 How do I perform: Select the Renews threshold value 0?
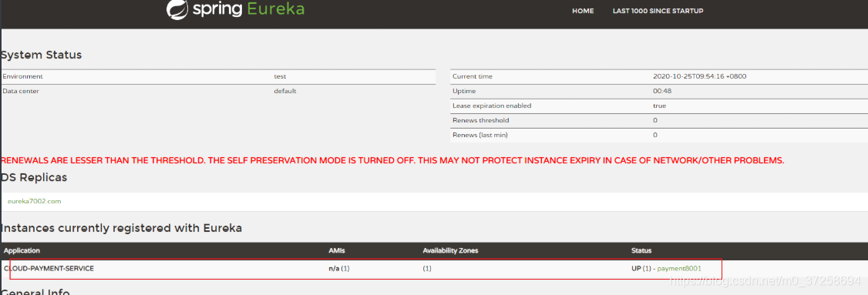click(655, 120)
